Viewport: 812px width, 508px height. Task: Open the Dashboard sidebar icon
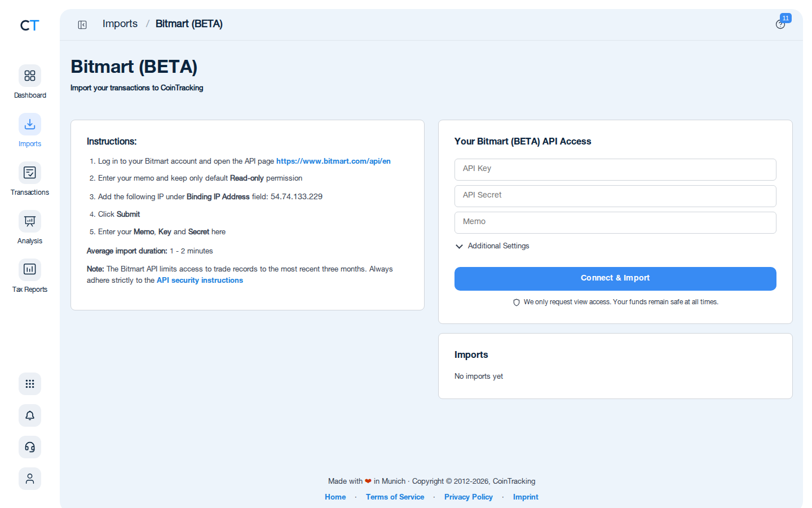pos(30,76)
